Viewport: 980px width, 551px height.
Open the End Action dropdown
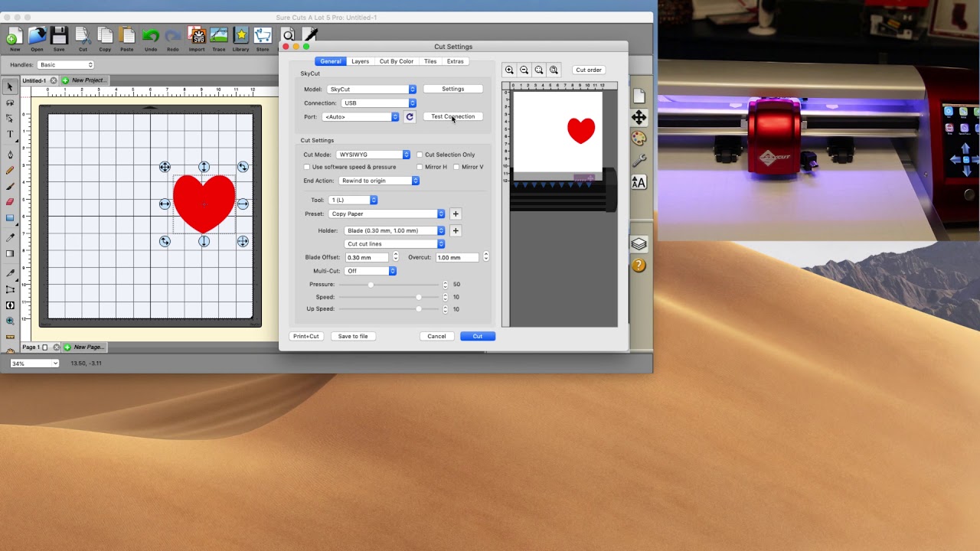tap(378, 181)
